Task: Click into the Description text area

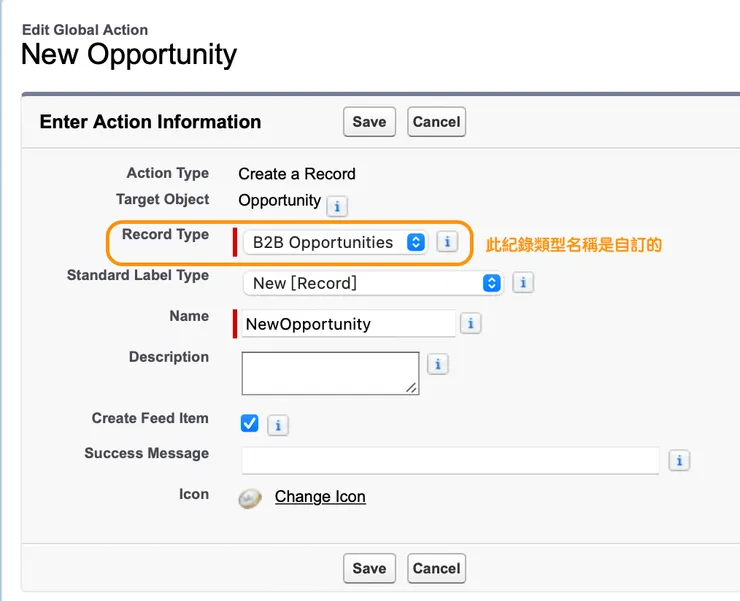Action: 329,372
